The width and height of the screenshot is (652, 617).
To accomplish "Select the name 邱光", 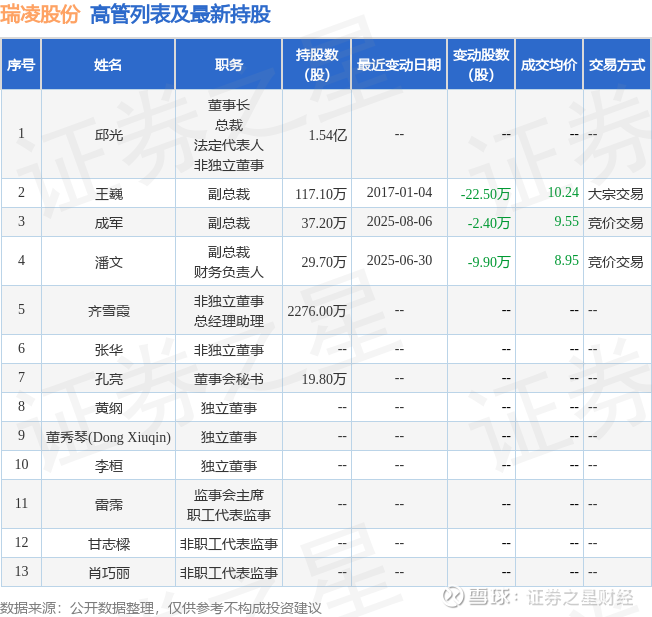I will [x=109, y=135].
